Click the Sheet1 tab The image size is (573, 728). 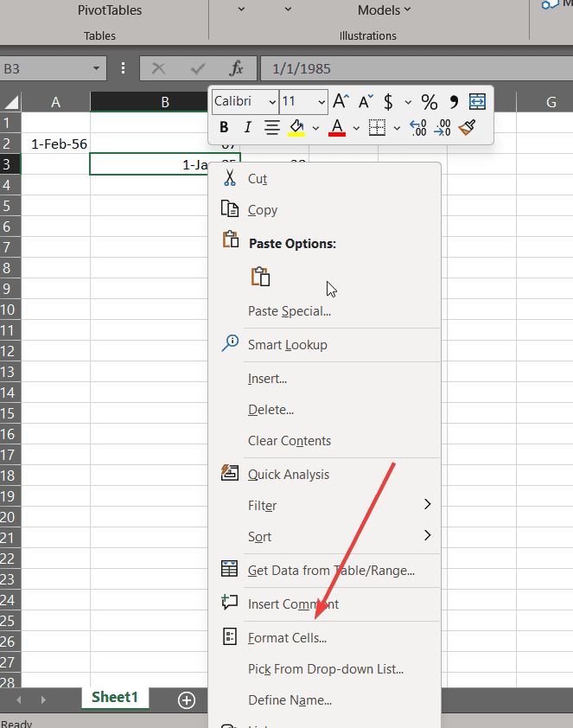click(x=115, y=697)
